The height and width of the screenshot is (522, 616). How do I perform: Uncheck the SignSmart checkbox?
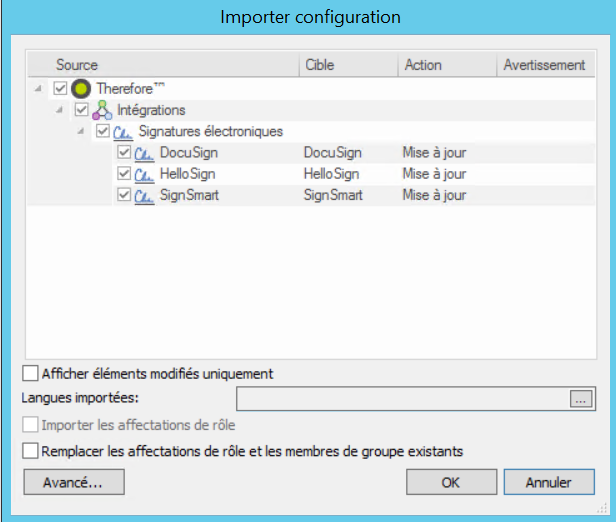tap(124, 194)
